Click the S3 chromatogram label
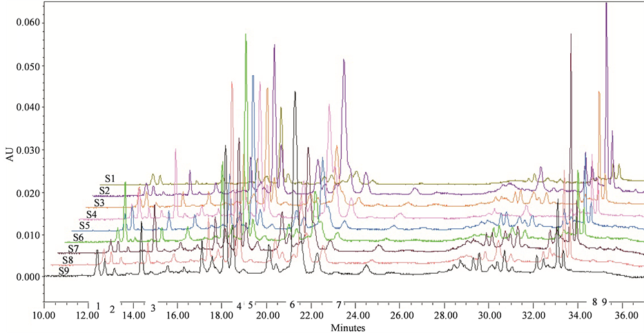Viewport: 644px width, 333px height. [99, 203]
